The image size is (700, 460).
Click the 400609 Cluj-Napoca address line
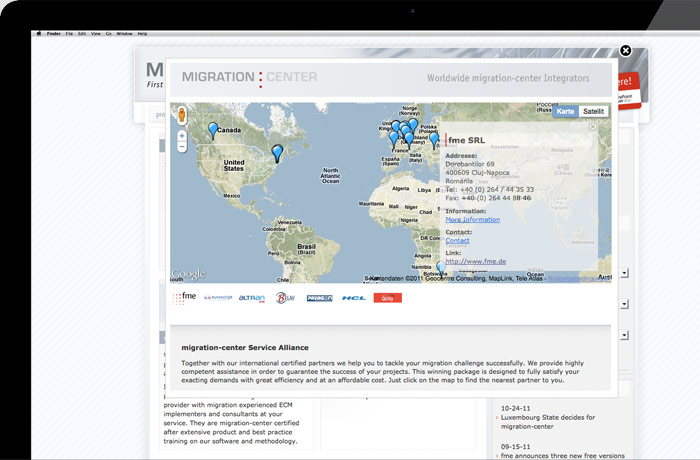(477, 172)
